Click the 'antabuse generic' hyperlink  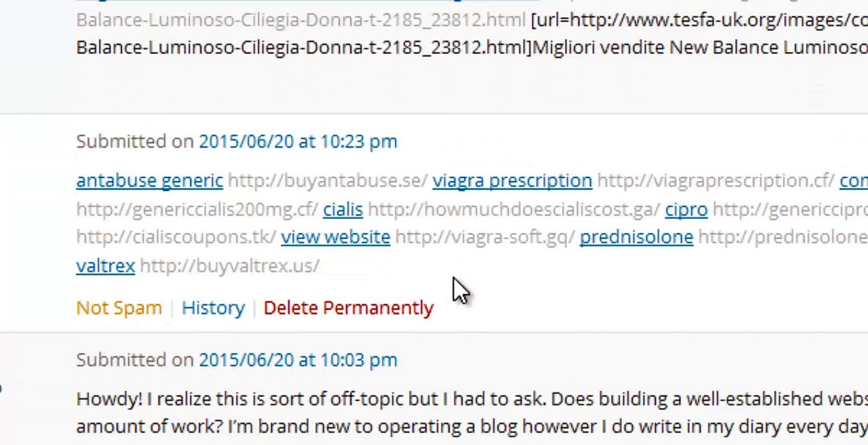point(149,180)
